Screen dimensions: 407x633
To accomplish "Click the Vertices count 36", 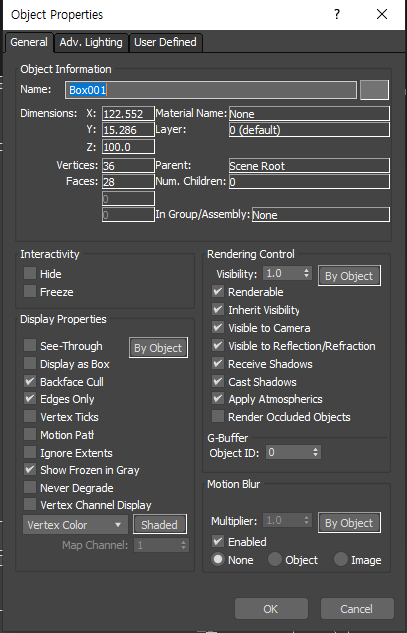I will pos(128,166).
